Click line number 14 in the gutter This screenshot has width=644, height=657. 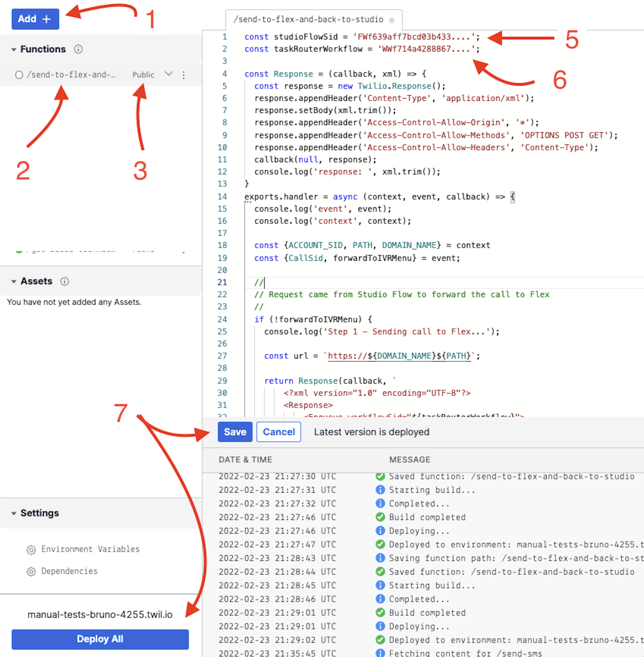(222, 197)
